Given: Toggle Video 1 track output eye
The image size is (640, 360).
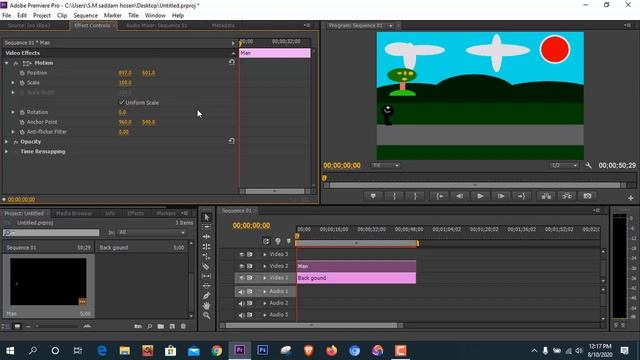Looking at the screenshot, I should 242,278.
